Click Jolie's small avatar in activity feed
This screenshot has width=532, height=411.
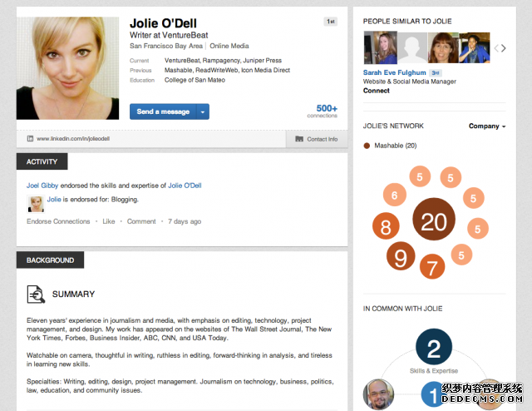(36, 204)
